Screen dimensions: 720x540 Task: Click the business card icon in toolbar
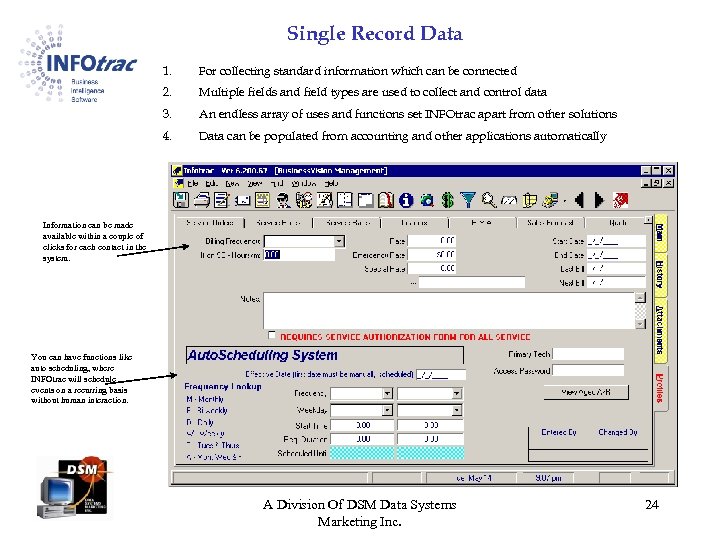tap(242, 201)
